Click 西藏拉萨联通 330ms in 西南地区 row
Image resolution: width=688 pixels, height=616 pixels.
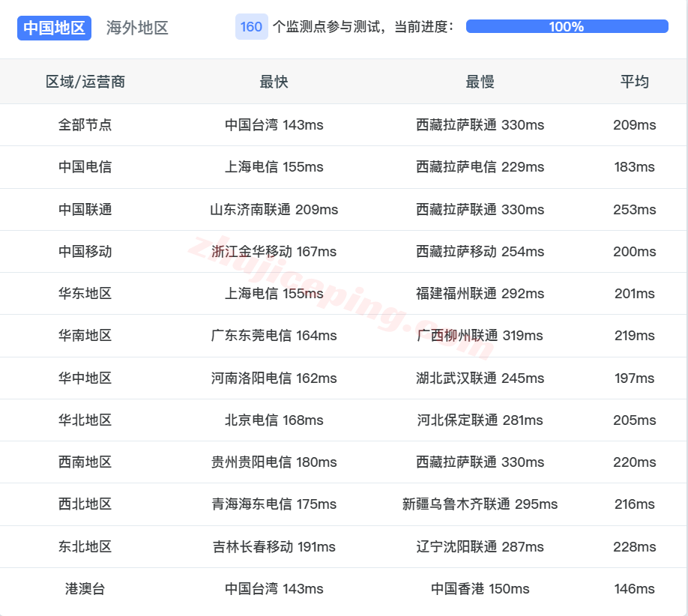480,462
